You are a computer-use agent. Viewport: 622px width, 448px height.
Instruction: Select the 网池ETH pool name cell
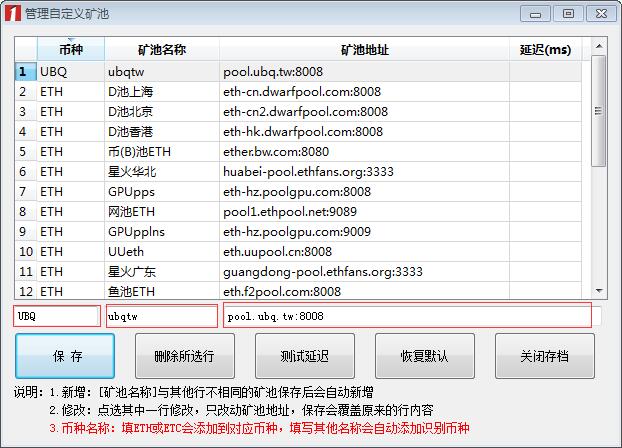coord(162,212)
